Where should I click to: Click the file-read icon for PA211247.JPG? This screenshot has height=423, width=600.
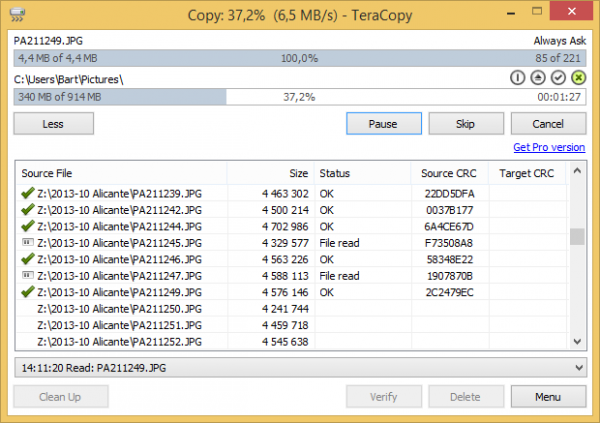pyautogui.click(x=28, y=275)
